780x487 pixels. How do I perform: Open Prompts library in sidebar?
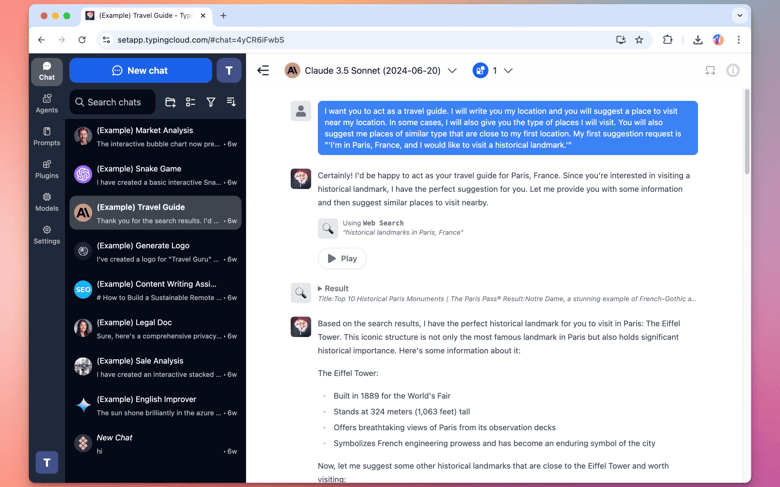pos(47,136)
